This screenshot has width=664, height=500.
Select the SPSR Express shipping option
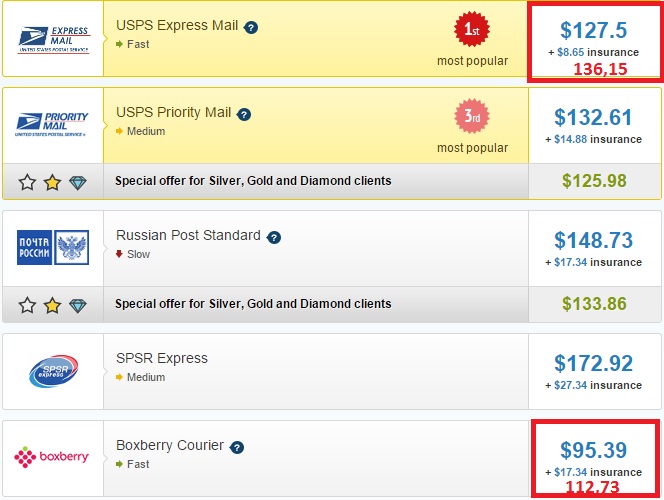pyautogui.click(x=162, y=358)
